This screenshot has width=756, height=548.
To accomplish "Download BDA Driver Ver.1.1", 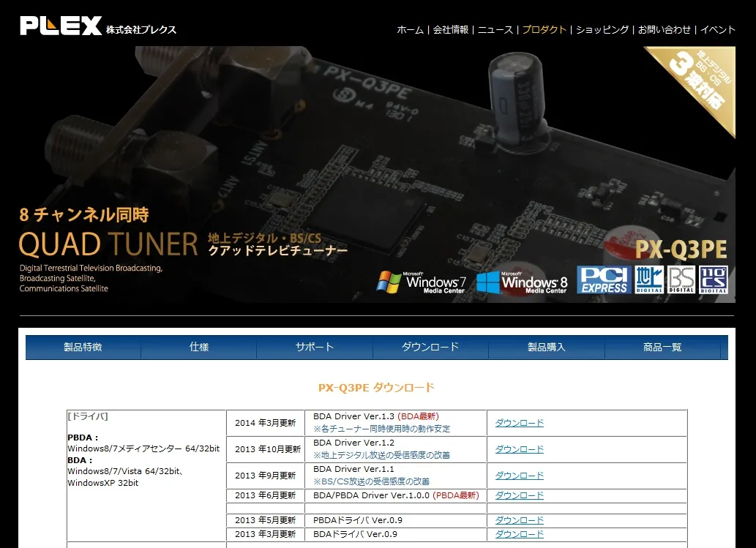I will (520, 476).
